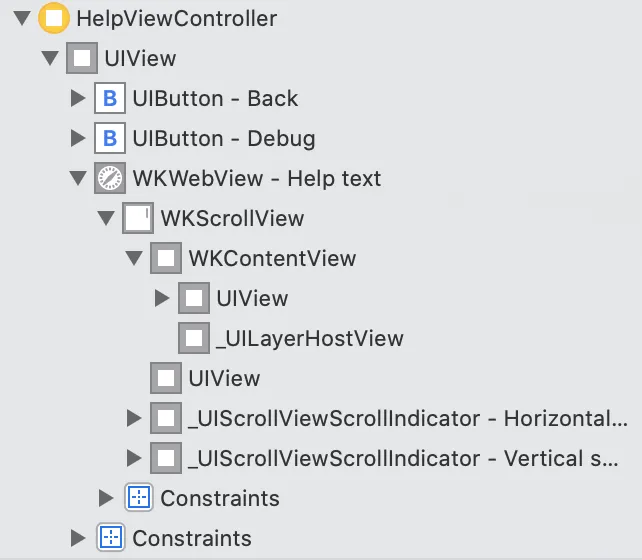Click the yellow HelpViewController icon

(x=53, y=19)
